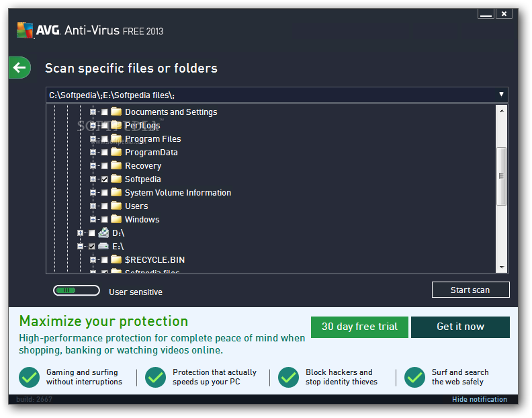The width and height of the screenshot is (532, 418).
Task: Select the 'System Volume Information' tree label
Action: click(178, 192)
